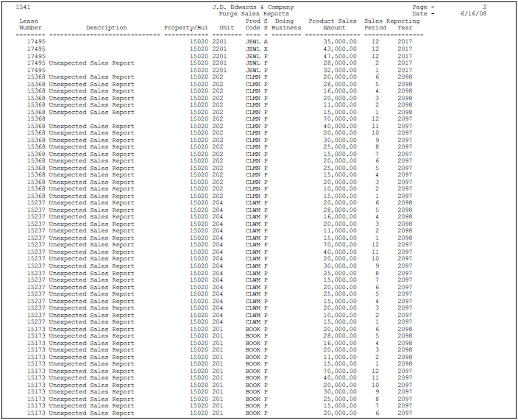Click year 2017 in the 32,000.00 row
This screenshot has height=420, width=518.
click(405, 70)
